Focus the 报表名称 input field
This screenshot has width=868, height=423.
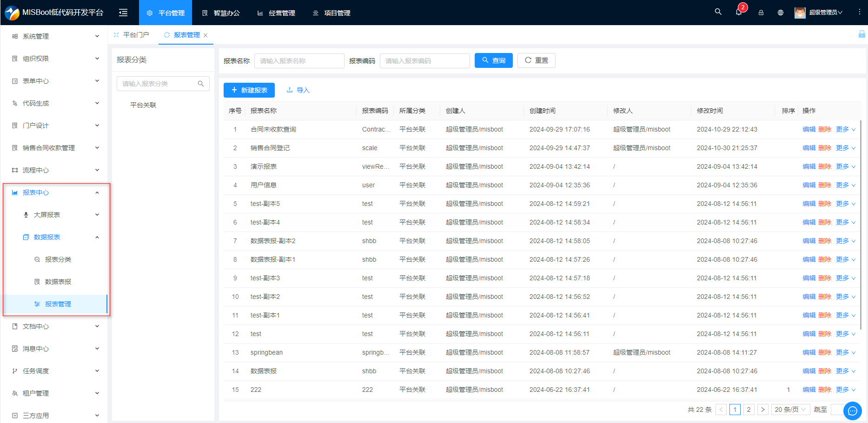(x=299, y=61)
